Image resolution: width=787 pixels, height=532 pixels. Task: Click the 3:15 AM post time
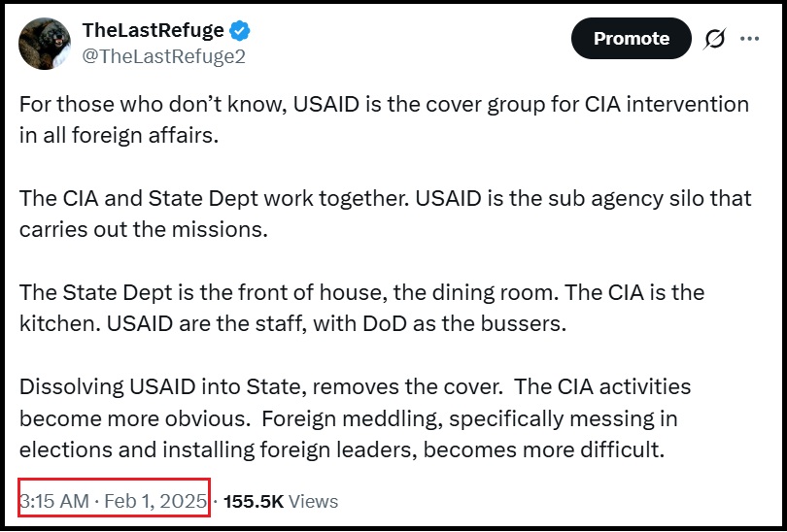click(54, 501)
